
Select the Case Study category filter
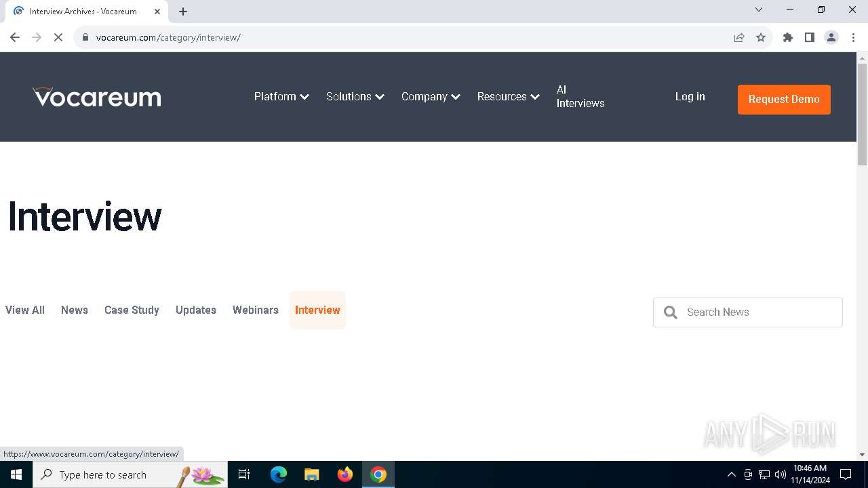pos(132,310)
